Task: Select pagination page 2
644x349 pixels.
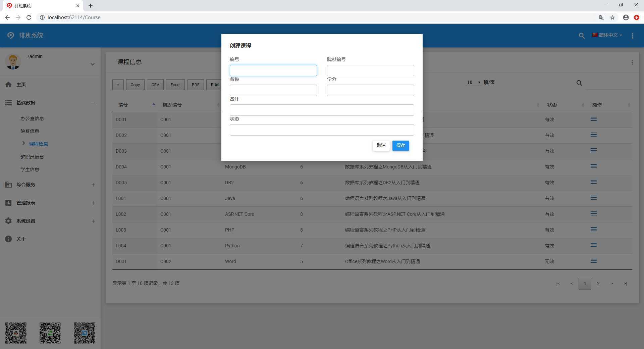Action: pyautogui.click(x=598, y=284)
